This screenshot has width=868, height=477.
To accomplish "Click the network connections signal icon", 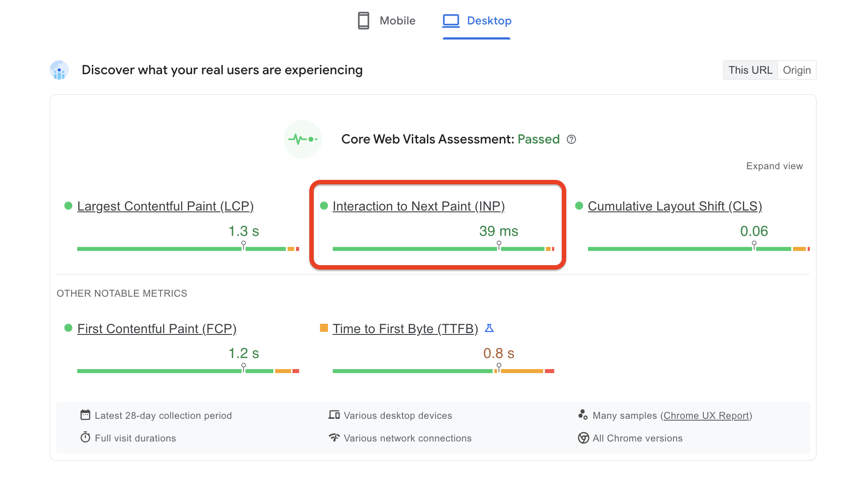I will (334, 437).
